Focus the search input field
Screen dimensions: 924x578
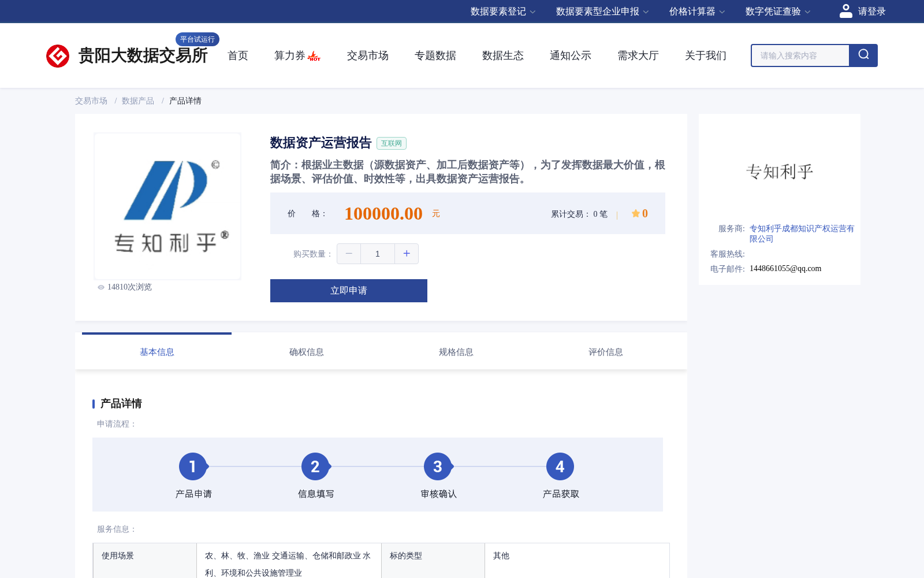pos(800,55)
